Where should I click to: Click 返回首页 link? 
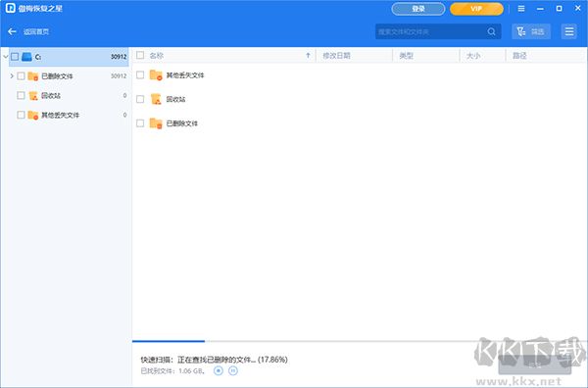[36, 31]
